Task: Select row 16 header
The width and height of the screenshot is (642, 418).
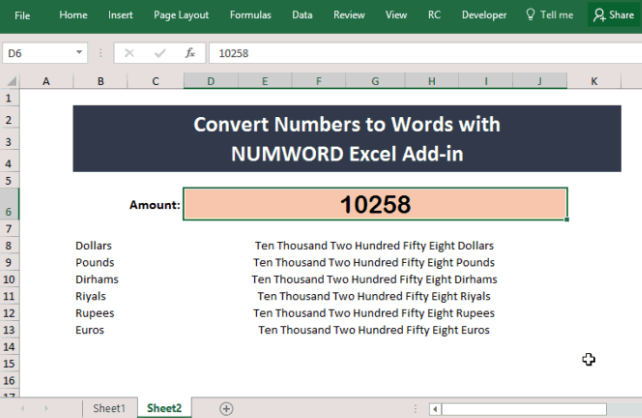Action: pos(9,381)
